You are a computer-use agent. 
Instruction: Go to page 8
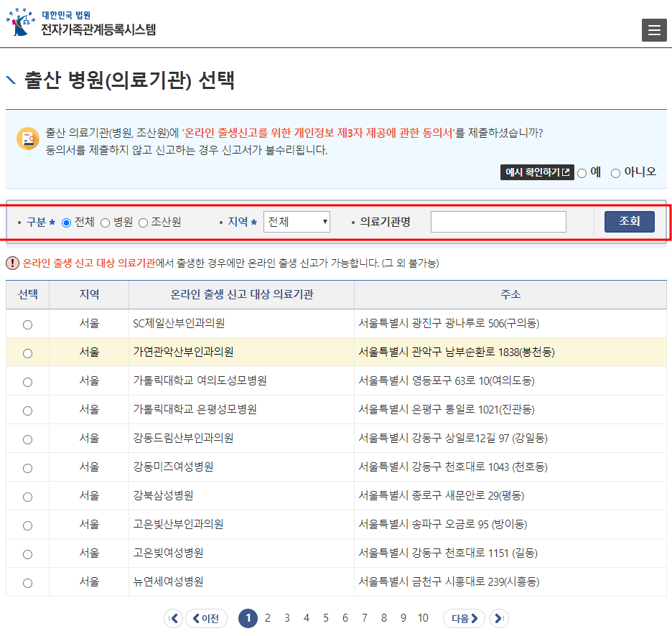tap(383, 618)
